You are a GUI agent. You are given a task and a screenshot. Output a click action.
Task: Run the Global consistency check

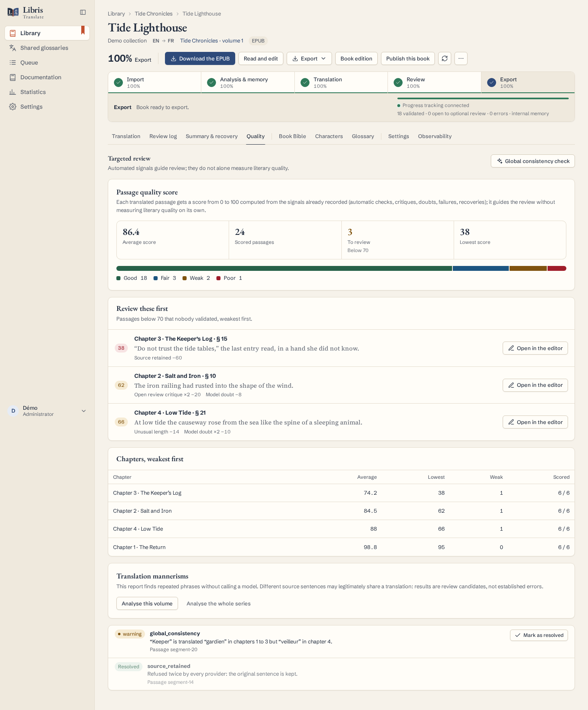[x=532, y=161]
